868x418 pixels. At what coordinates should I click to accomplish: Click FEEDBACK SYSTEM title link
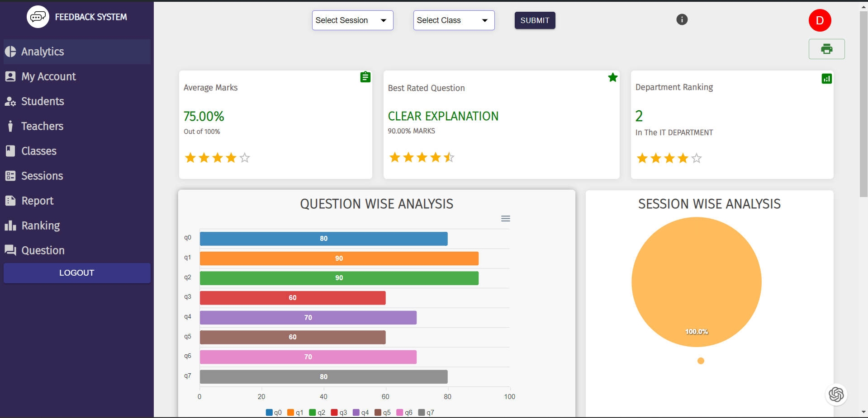tap(91, 17)
